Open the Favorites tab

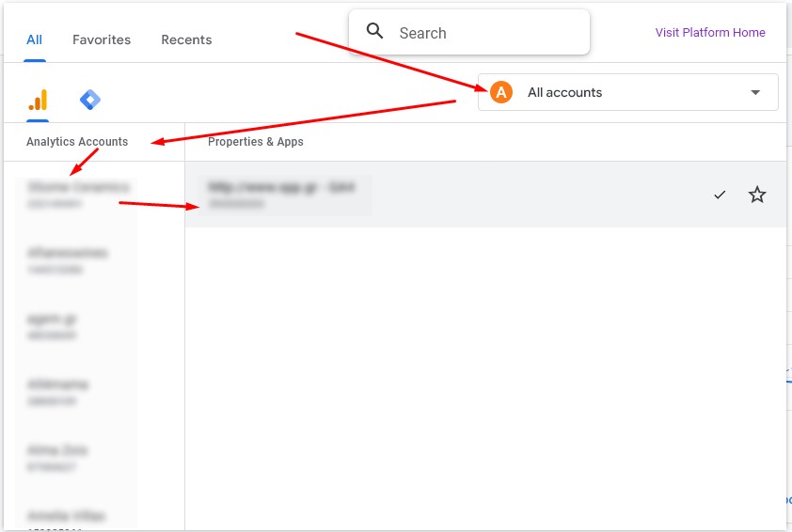(102, 39)
